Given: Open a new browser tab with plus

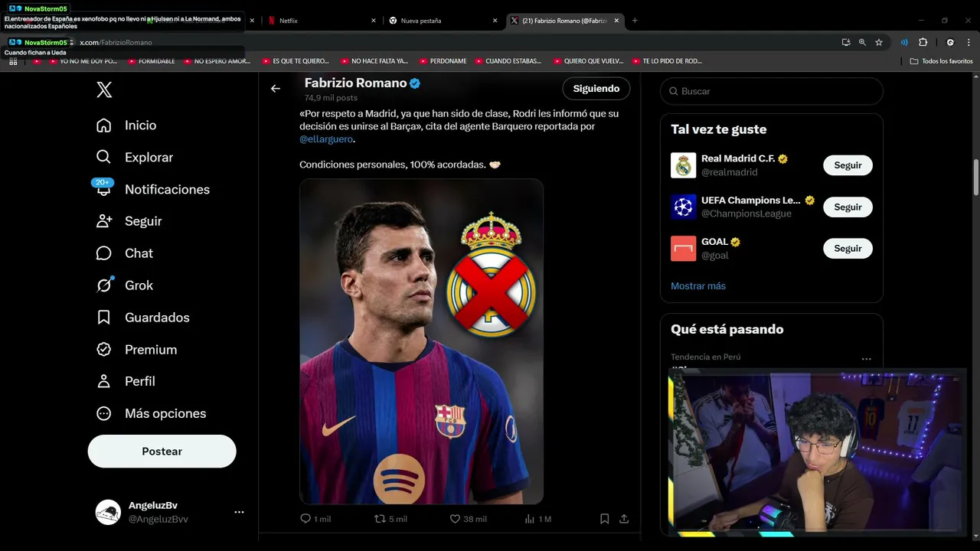Looking at the screenshot, I should [635, 21].
